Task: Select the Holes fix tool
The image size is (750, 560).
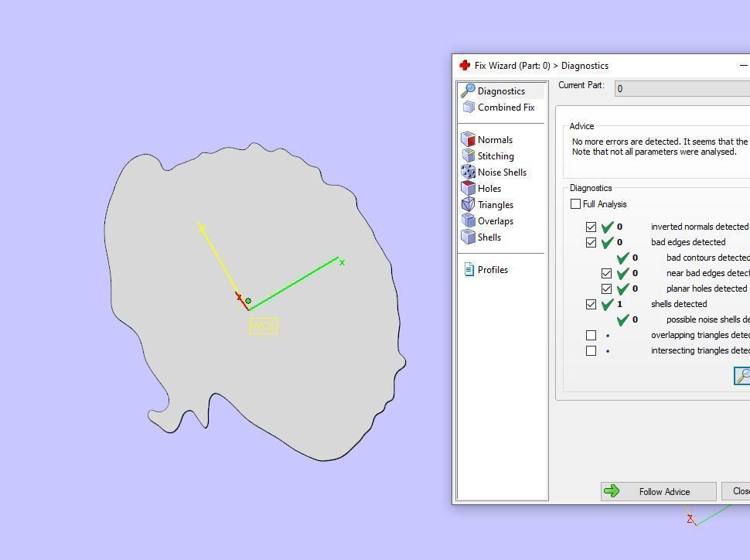Action: (481, 189)
